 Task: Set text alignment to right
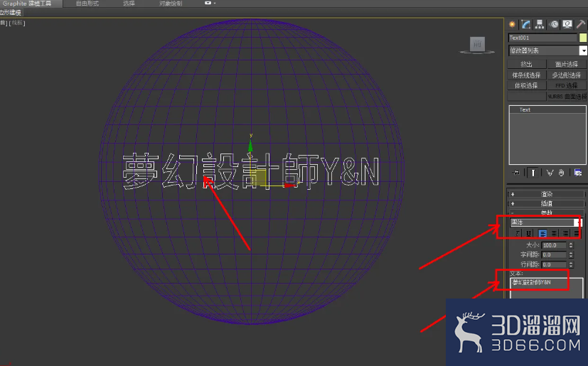(565, 233)
